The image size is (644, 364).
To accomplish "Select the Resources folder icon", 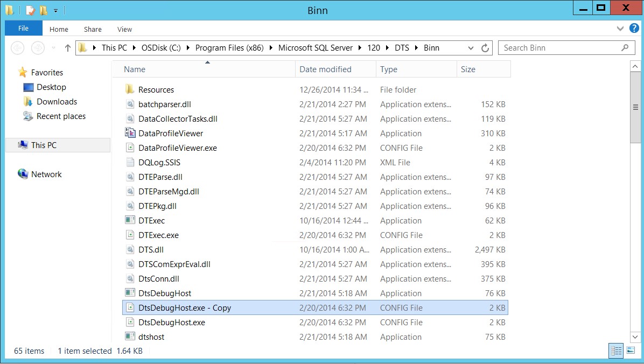I will pos(130,90).
